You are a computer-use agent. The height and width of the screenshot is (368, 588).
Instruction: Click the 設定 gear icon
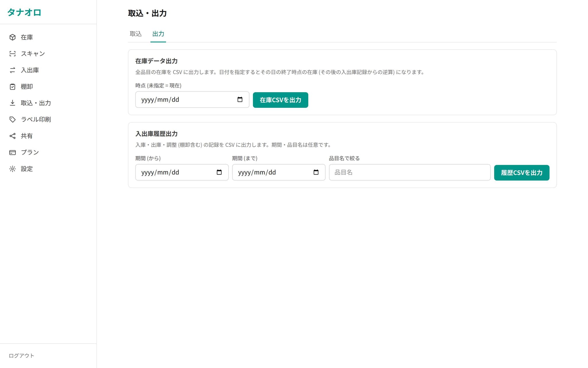12,169
